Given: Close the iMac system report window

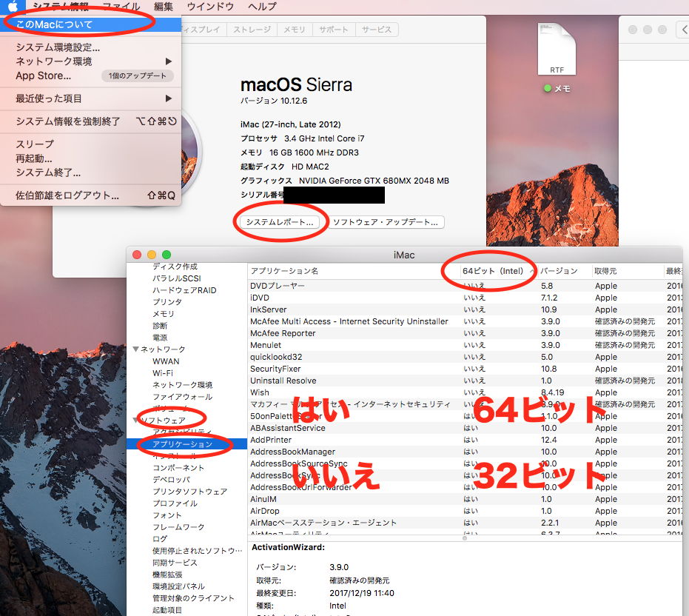Looking at the screenshot, I should [x=137, y=255].
